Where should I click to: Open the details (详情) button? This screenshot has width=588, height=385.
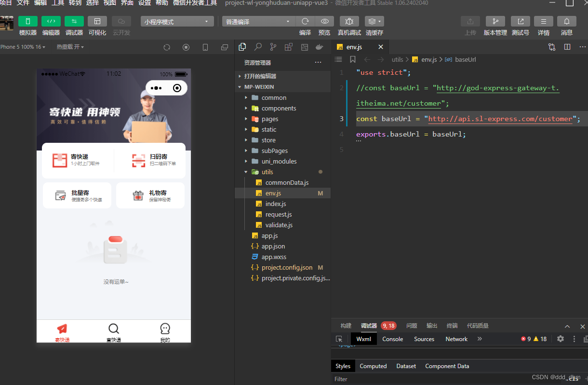544,21
